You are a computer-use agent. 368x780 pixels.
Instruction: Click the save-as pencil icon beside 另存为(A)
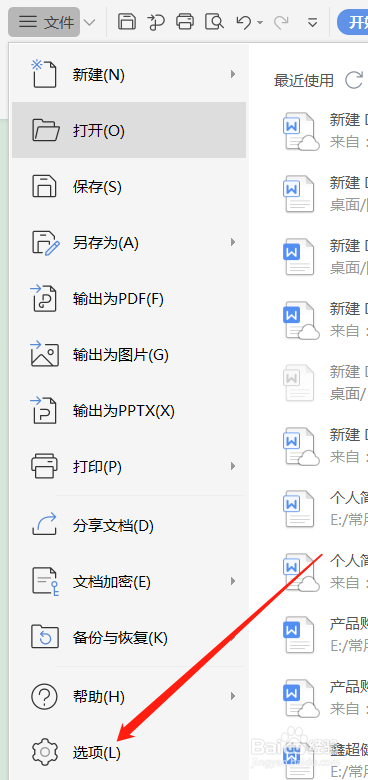tap(45, 243)
